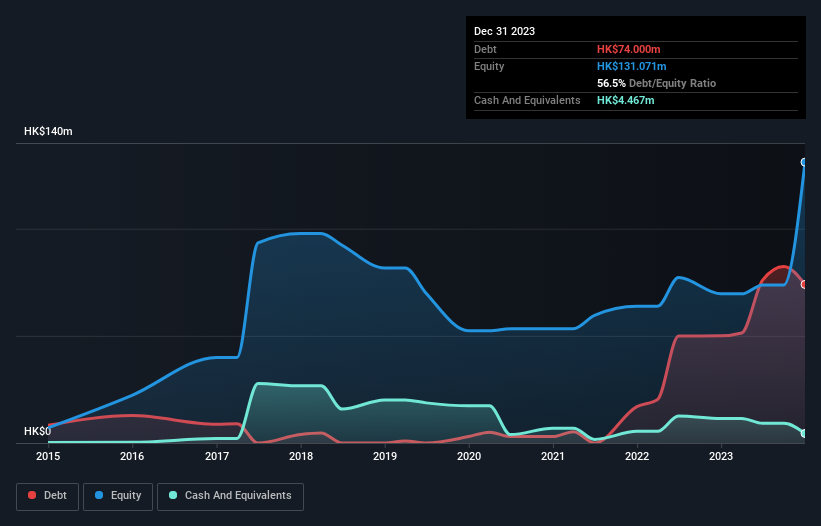Screen dimensions: 821x526
Task: Click the Dec 31 2023 tooltip date
Action: point(504,31)
